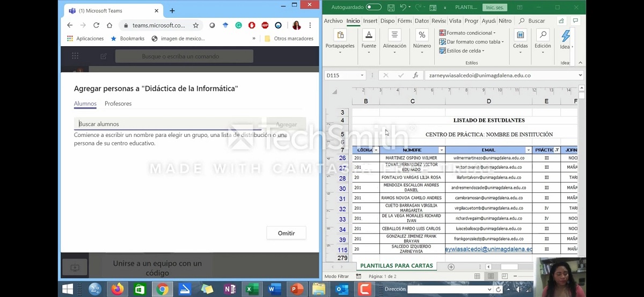Open Dar formato como tabla dropdown
Screen dimensions: 644x297
coord(471,42)
